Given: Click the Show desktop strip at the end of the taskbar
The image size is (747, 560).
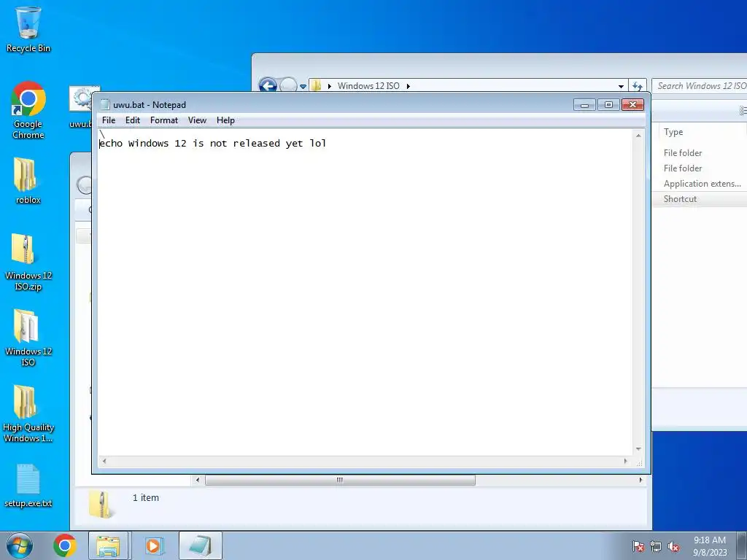Looking at the screenshot, I should coord(742,545).
